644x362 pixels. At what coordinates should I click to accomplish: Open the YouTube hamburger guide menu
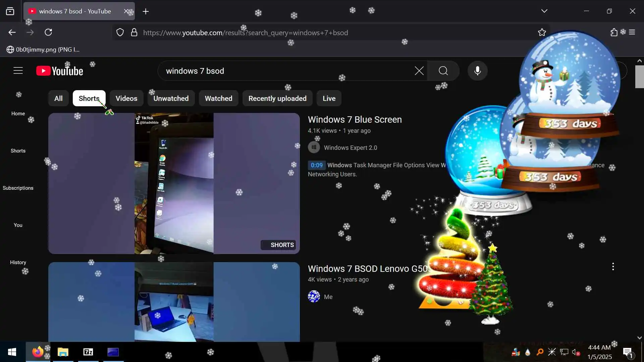18,71
